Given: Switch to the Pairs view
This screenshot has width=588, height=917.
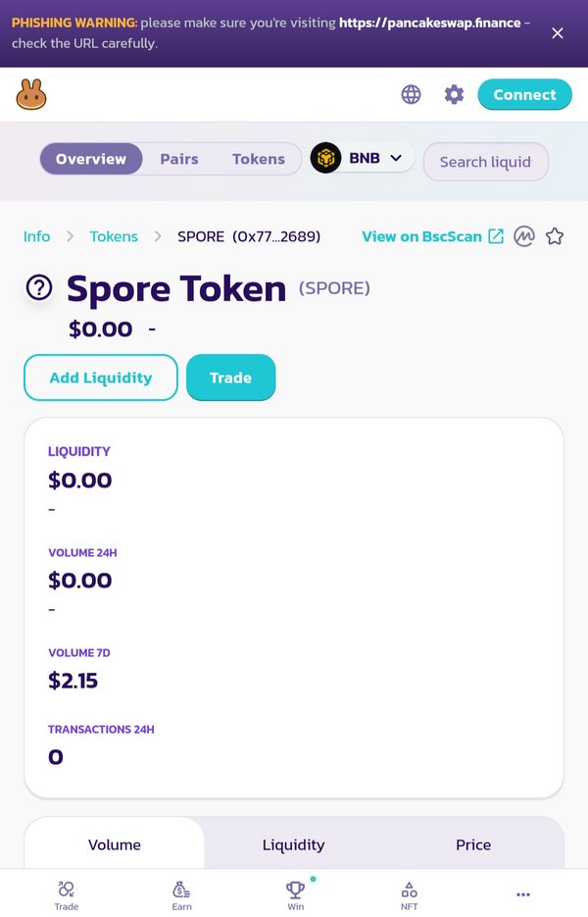Looking at the screenshot, I should coord(179,159).
